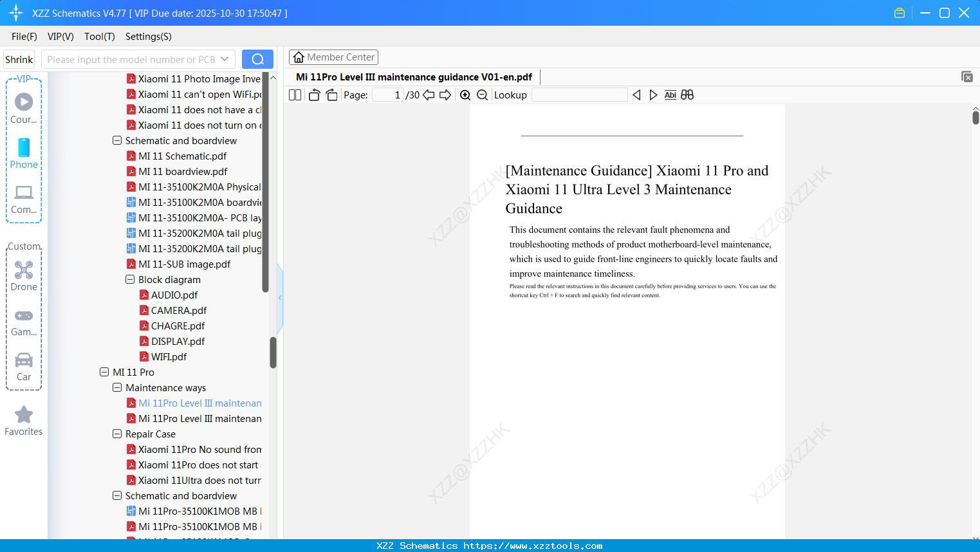980x552 pixels.
Task: Open Xiaomi 11Pro does not start case
Action: (x=198, y=465)
